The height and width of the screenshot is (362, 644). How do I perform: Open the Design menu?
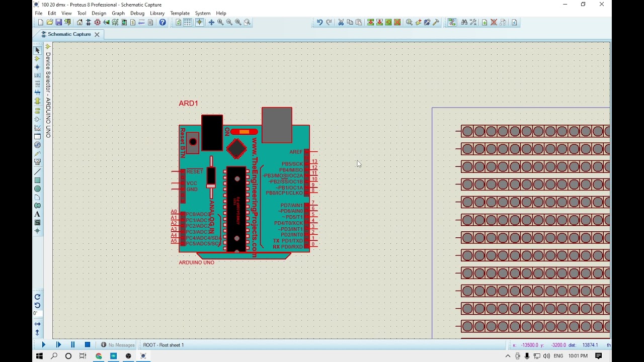click(99, 13)
